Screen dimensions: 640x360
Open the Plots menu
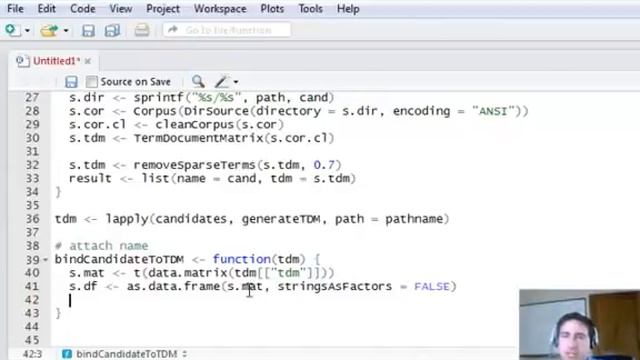click(x=272, y=9)
